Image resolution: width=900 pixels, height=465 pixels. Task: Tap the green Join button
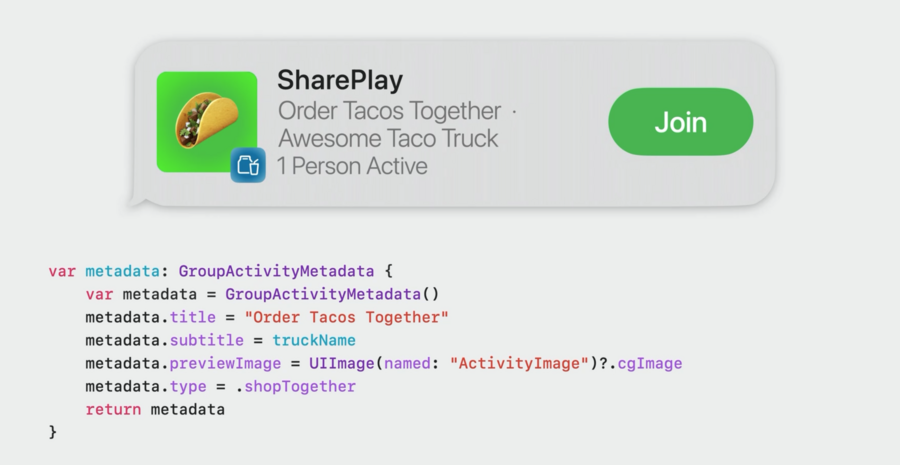click(680, 122)
